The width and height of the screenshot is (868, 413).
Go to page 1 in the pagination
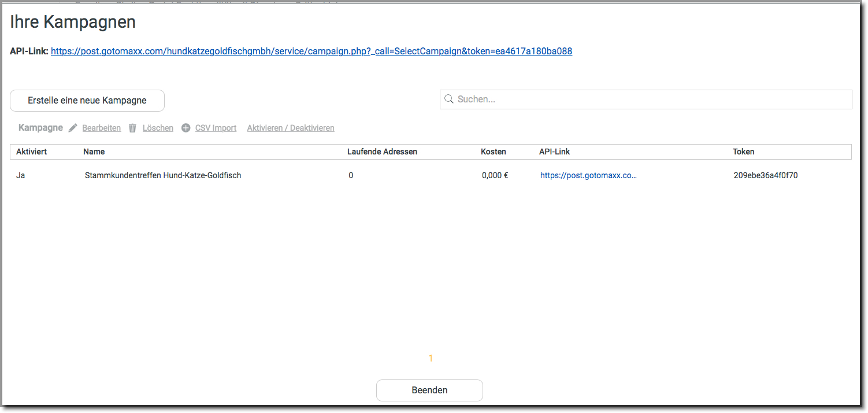(431, 359)
